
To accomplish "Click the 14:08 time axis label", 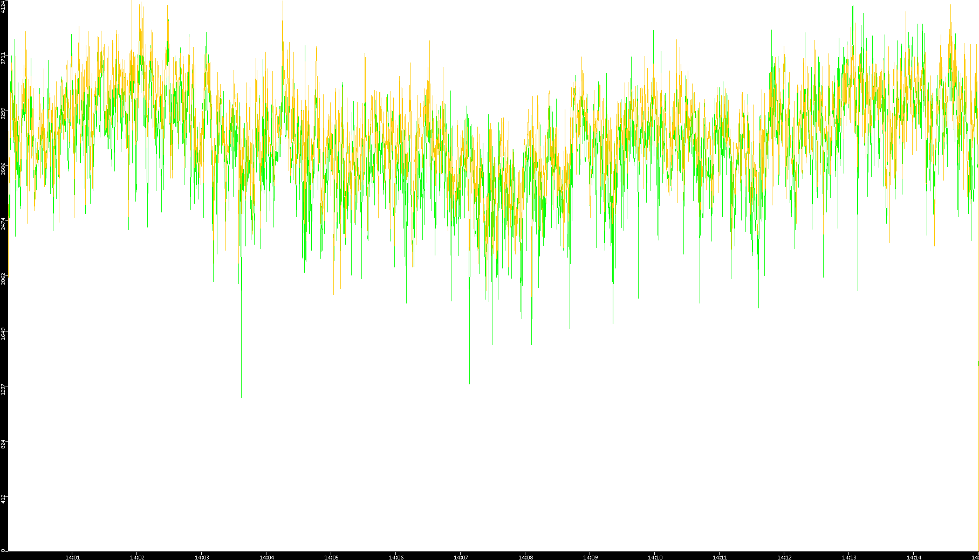I will click(525, 557).
